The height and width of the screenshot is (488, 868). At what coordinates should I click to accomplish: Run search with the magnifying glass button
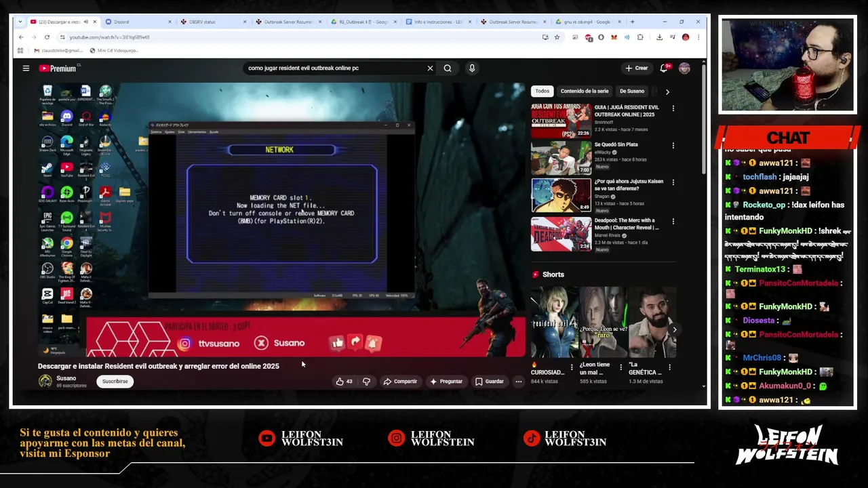click(x=448, y=68)
